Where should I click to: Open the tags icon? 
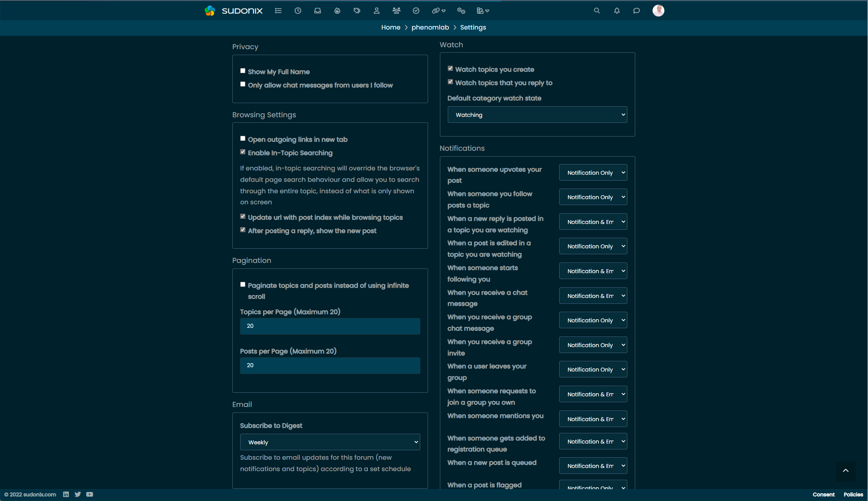357,11
